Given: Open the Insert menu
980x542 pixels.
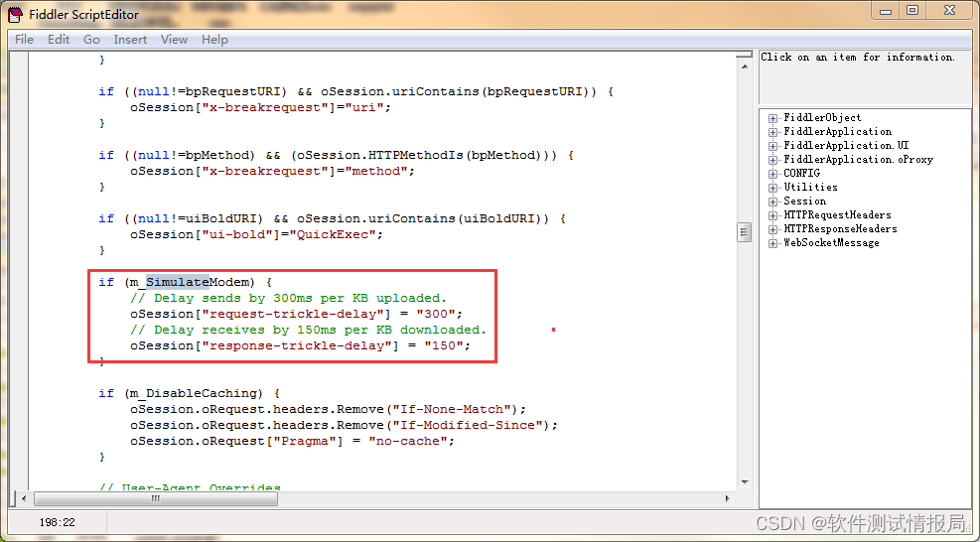Looking at the screenshot, I should point(130,40).
